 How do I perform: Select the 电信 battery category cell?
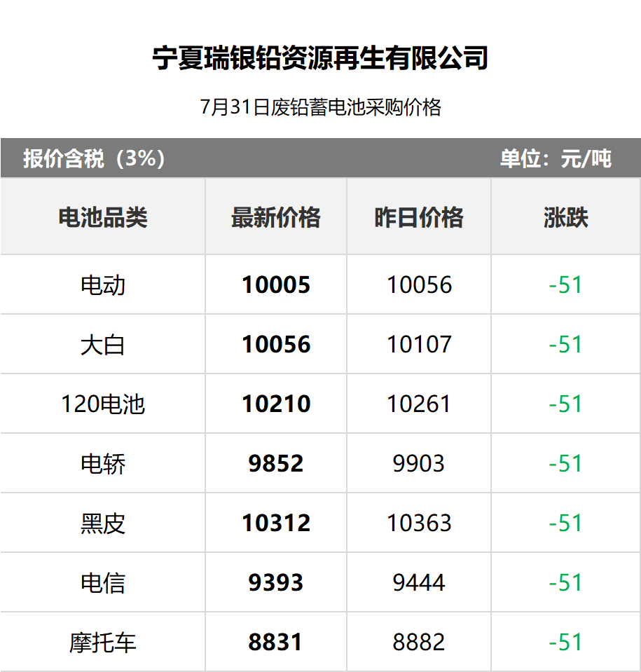103,583
